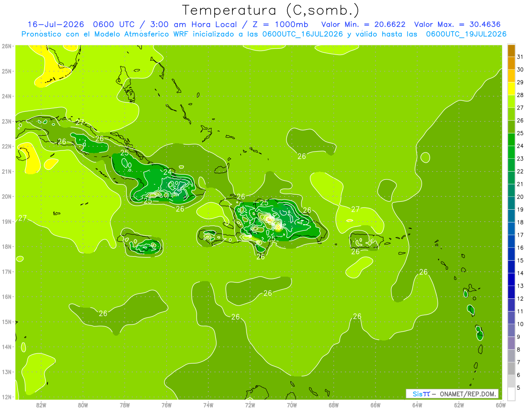
Task: Click the '80W' longitude axis label
Action: tap(83, 405)
